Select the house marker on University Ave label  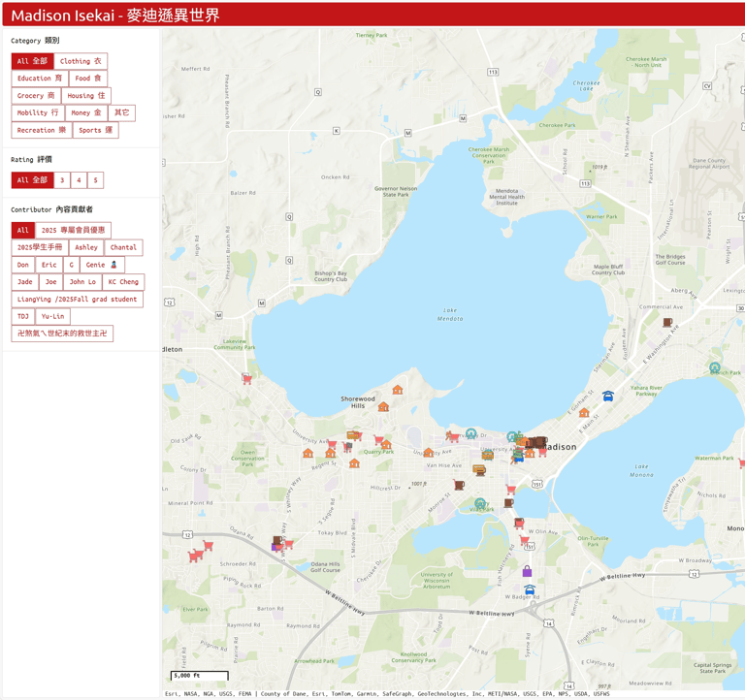(x=429, y=452)
